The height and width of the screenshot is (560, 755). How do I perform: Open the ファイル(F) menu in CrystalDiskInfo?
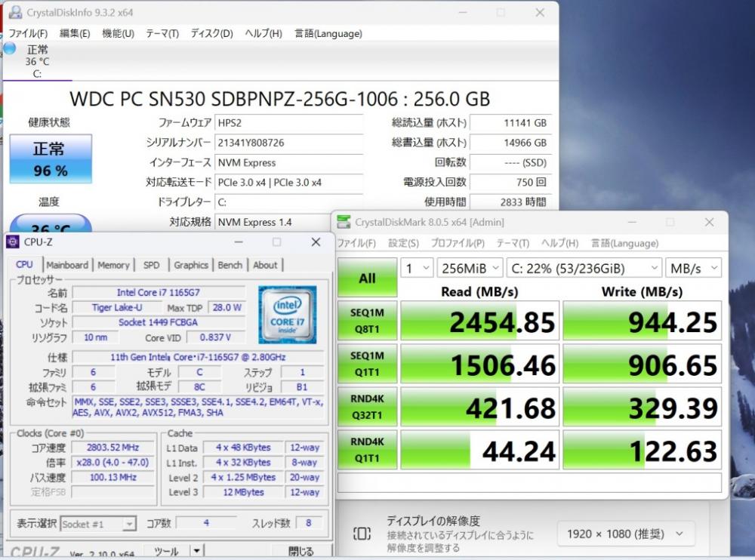[x=29, y=34]
